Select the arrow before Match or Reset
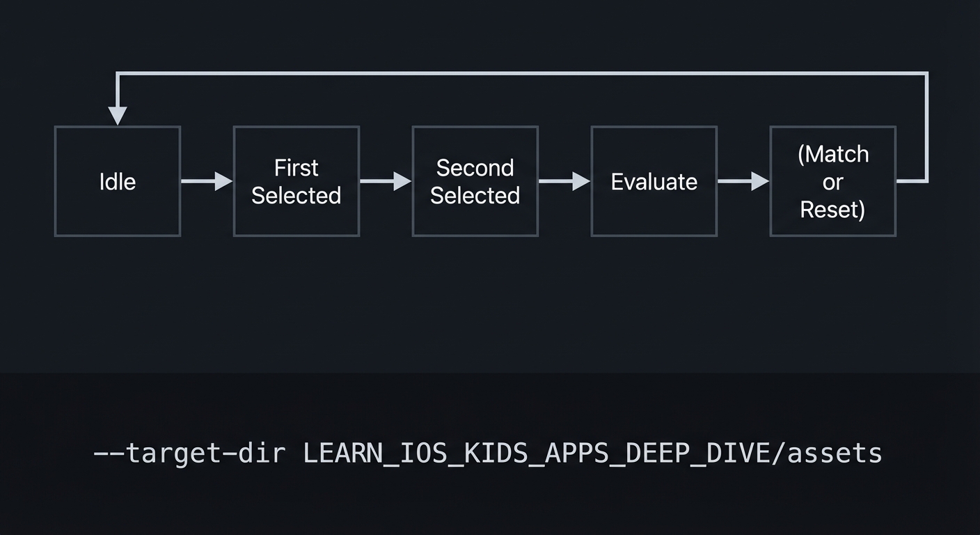Screen dimensions: 980x535 click(743, 181)
